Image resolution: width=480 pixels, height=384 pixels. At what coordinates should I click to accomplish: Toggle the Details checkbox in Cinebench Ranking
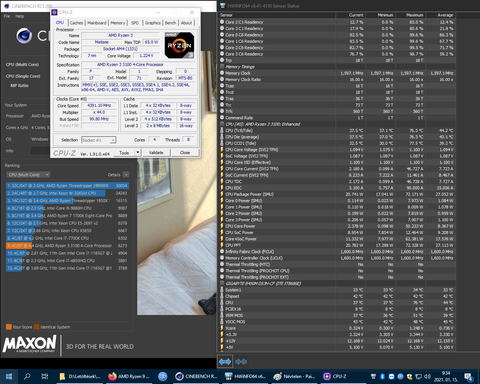pyautogui.click(x=126, y=175)
